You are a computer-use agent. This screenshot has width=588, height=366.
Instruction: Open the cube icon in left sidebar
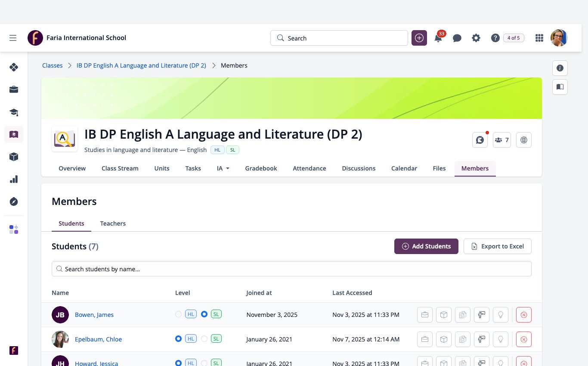(14, 157)
